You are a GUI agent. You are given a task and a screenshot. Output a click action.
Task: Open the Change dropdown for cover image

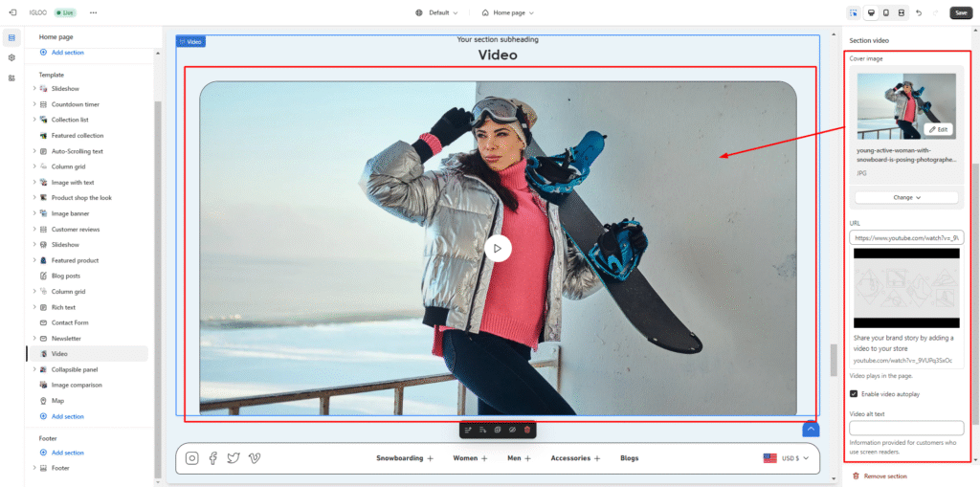coord(906,197)
